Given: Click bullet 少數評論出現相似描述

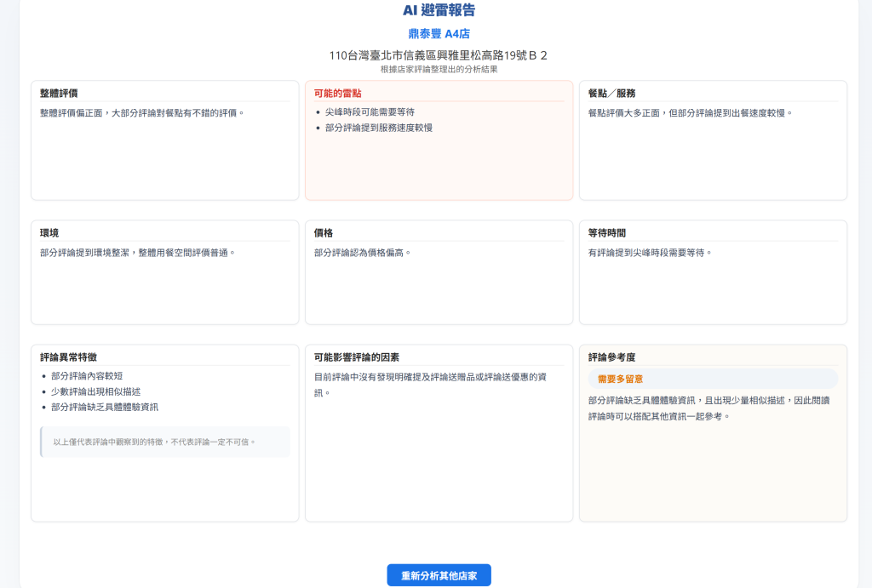Looking at the screenshot, I should [x=95, y=391].
